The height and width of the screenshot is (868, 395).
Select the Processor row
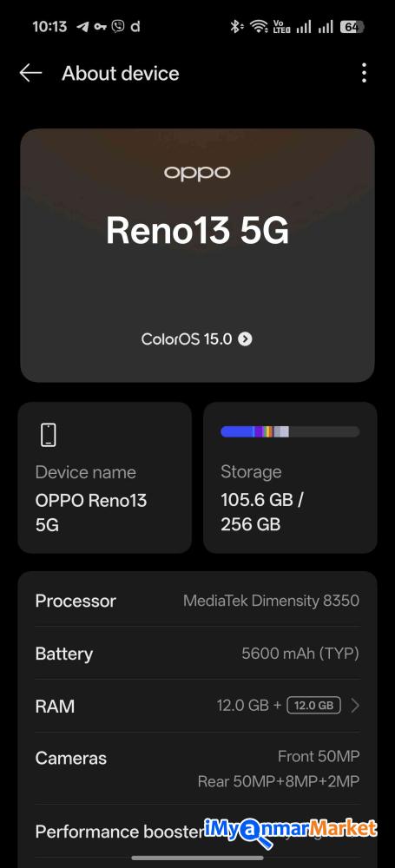197,601
